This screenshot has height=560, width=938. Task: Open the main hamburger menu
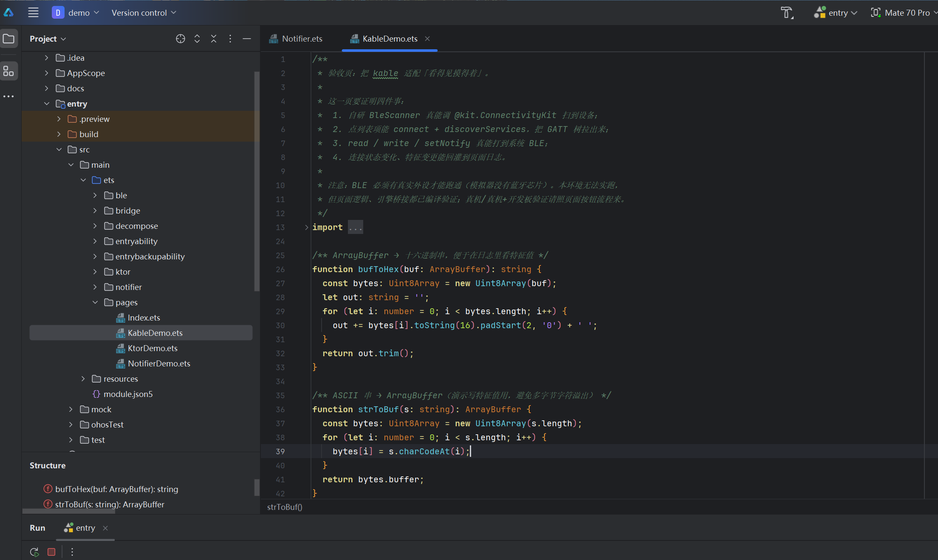(33, 13)
